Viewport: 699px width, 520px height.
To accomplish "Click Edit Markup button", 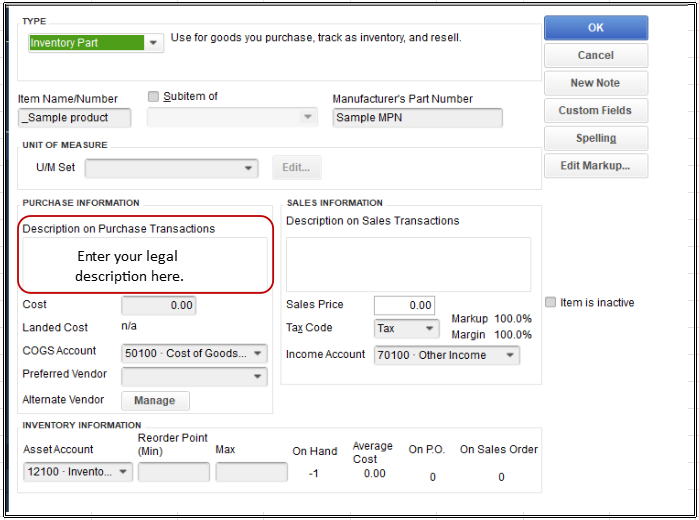I will (x=596, y=166).
